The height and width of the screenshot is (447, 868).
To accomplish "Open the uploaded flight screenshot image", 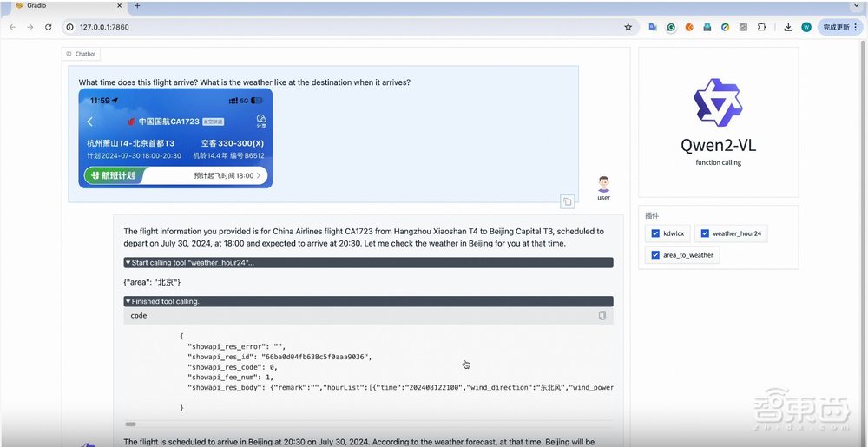I will 174,138.
